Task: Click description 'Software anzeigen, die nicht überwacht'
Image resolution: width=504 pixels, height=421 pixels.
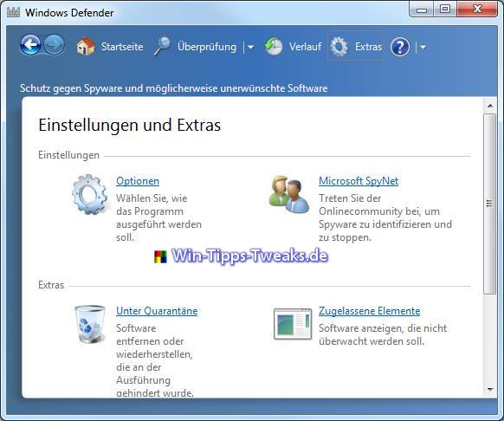Action: (x=383, y=334)
